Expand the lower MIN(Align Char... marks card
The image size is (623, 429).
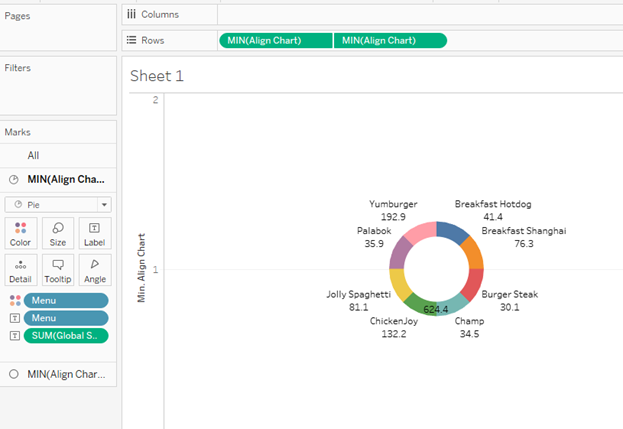click(x=58, y=374)
